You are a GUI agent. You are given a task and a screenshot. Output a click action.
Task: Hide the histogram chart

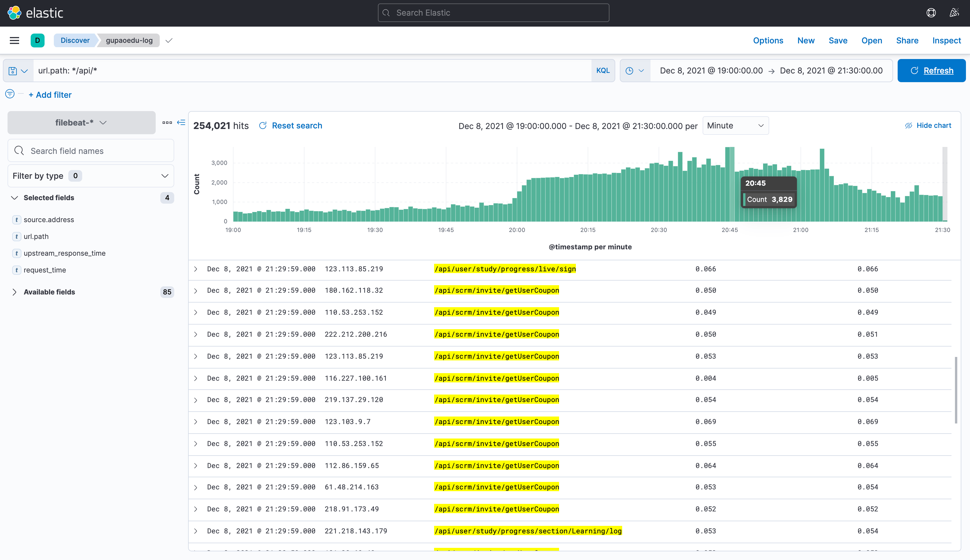click(928, 125)
